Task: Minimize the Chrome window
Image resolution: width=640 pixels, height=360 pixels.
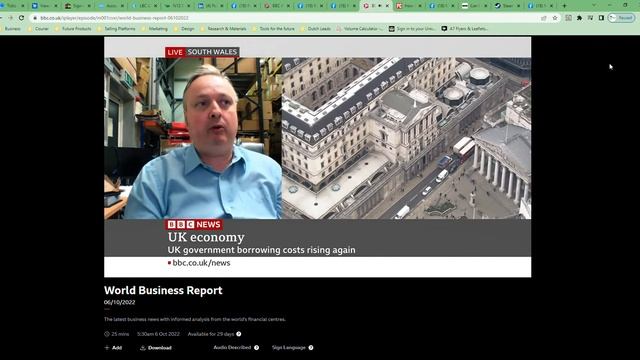Action: coord(610,5)
